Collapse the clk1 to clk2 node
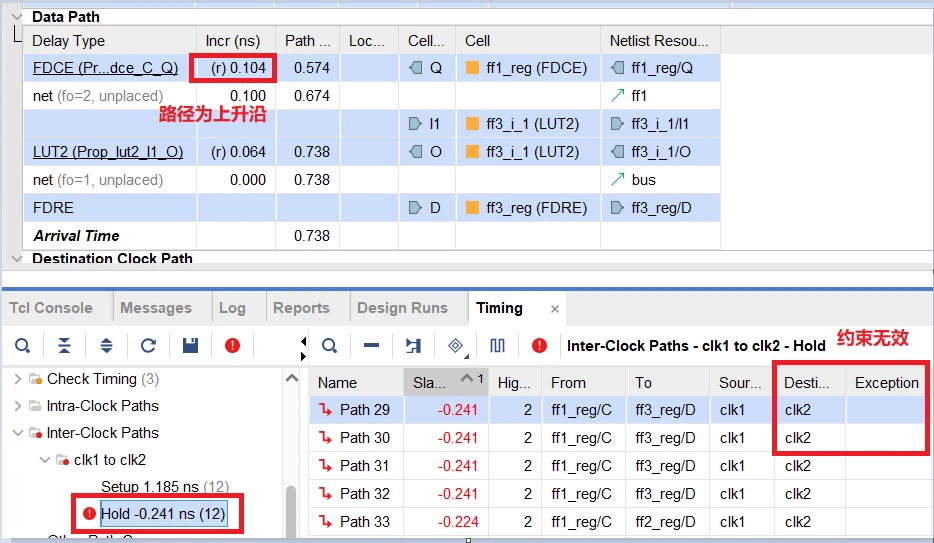Screen dimensions: 934x543 click(x=45, y=460)
